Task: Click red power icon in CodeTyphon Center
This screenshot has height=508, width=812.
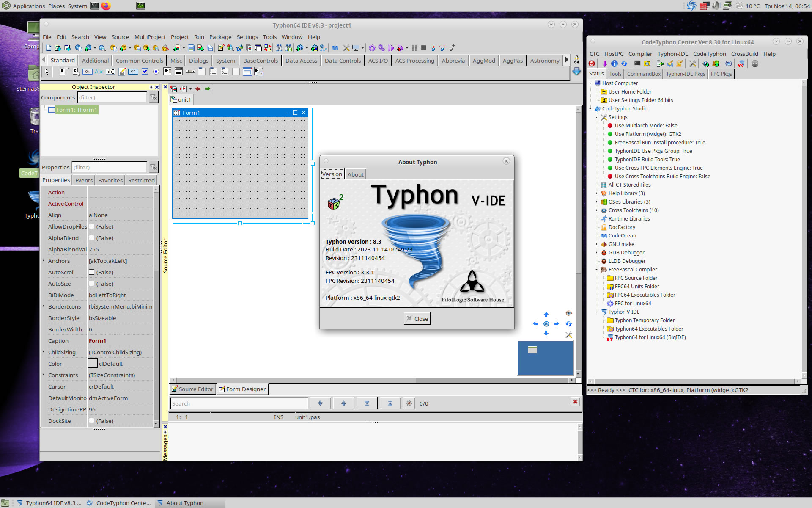Action: (592, 63)
